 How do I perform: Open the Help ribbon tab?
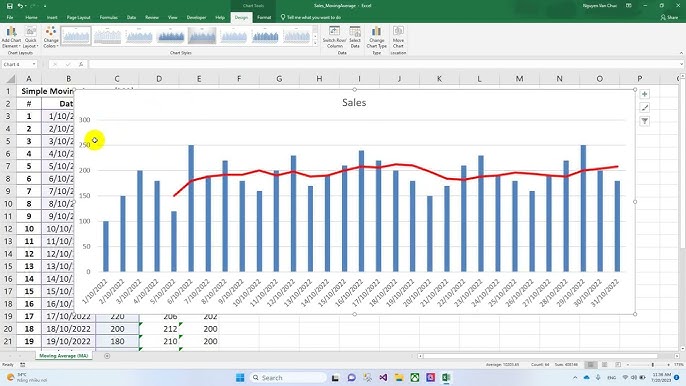click(220, 18)
